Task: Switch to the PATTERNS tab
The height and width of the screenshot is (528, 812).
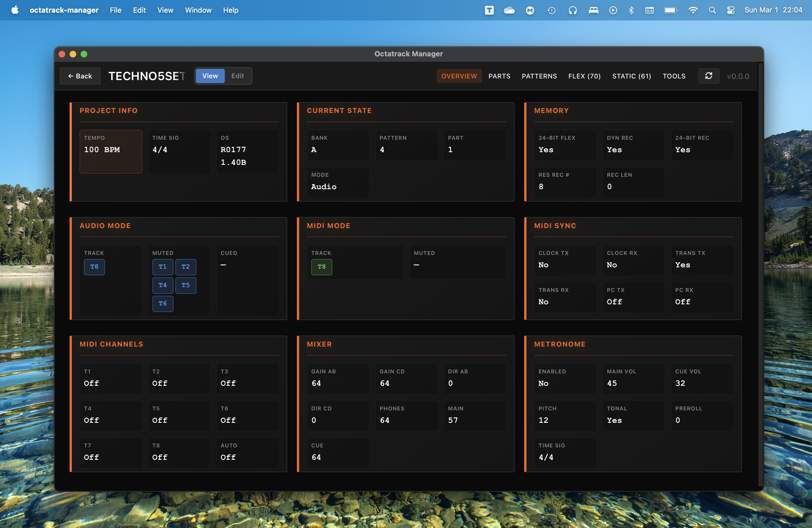Action: tap(539, 76)
